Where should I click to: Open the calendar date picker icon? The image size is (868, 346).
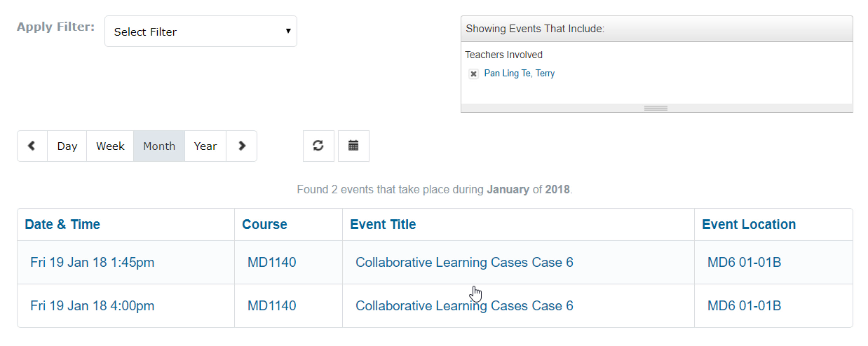pos(353,146)
